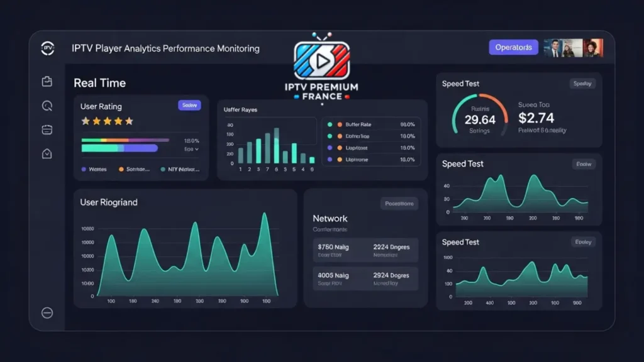644x362 pixels.
Task: Toggle the purple-dot legend under rating bars
Action: pos(94,170)
